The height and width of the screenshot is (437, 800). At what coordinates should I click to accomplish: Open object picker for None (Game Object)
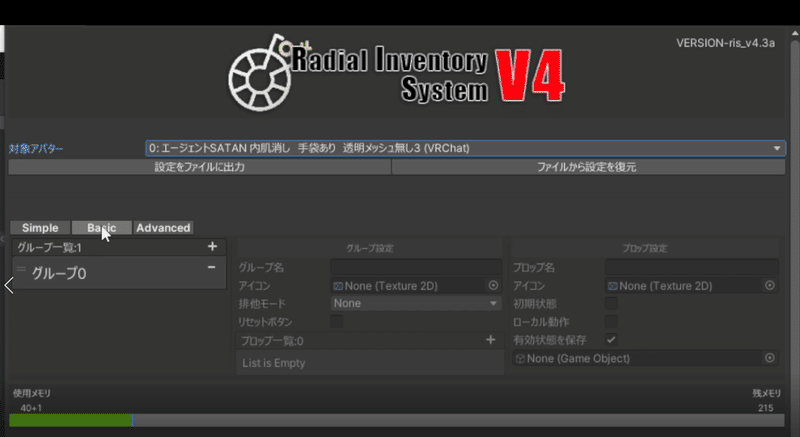(769, 358)
